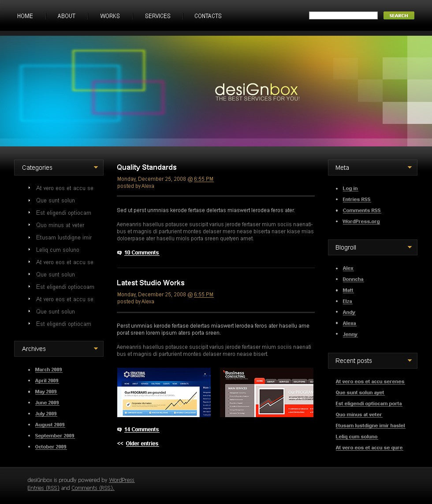The height and width of the screenshot is (504, 432).
Task: Open Entries (RSS) in the footer
Action: 43,488
